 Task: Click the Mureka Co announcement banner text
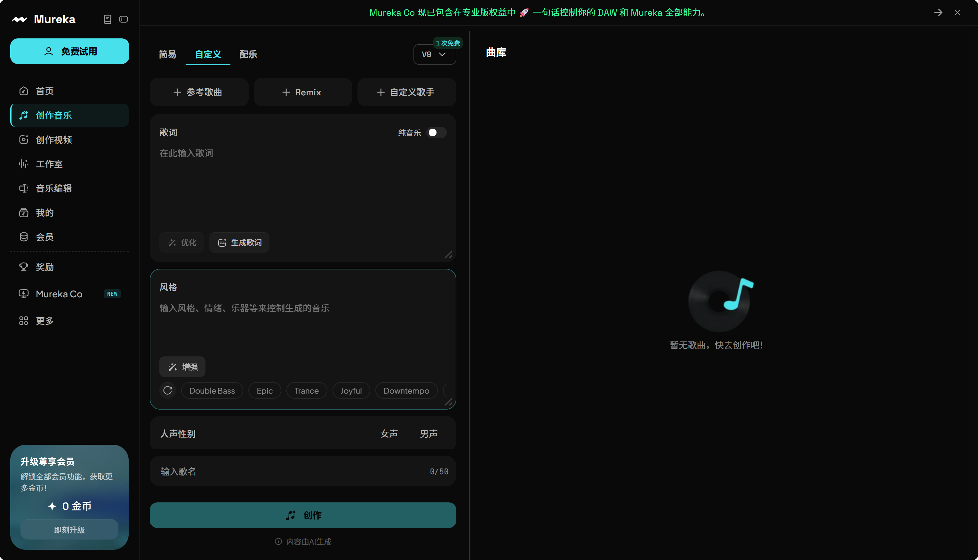538,13
